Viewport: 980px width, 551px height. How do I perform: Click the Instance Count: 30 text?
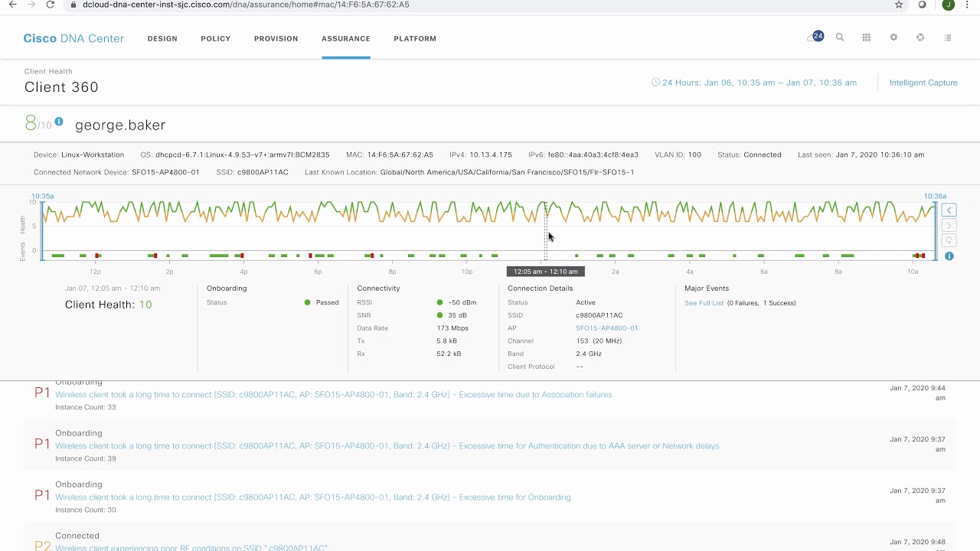[86, 510]
